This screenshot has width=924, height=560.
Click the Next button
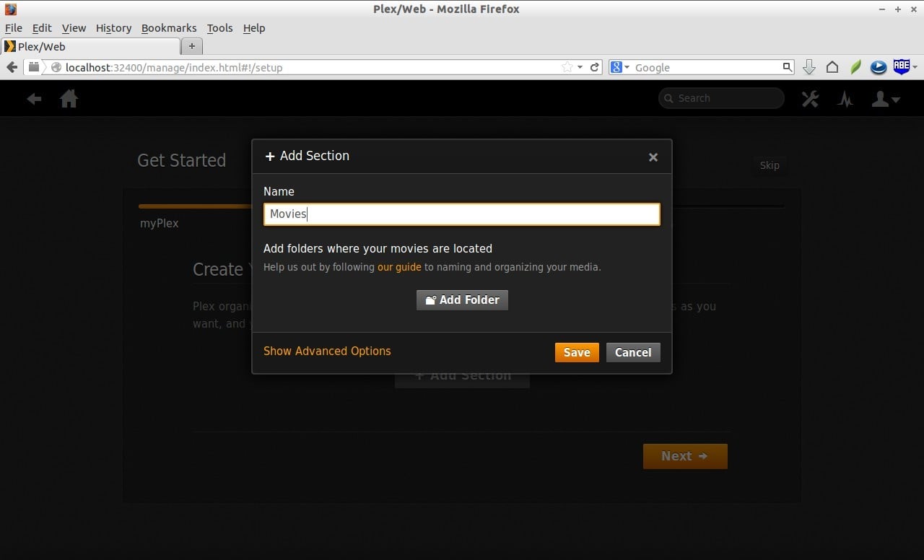click(685, 456)
